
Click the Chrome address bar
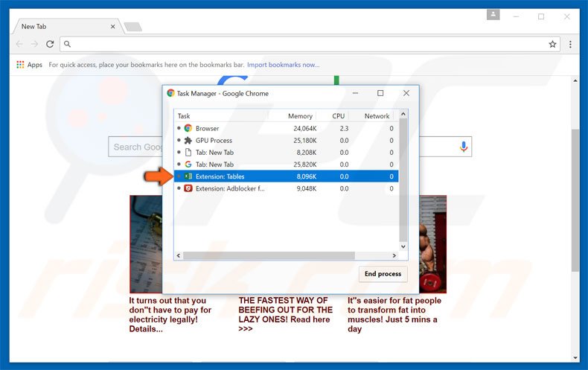click(310, 44)
